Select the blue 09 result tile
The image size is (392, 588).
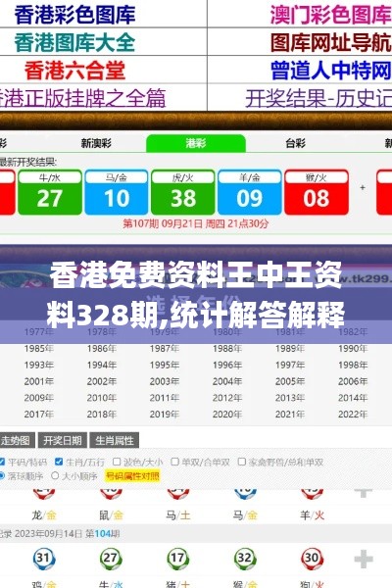(250, 192)
